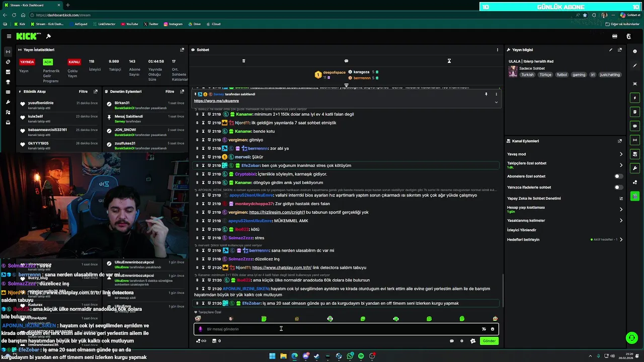
Task: Pop out the Yayın bilgisi panel
Action: 620,50
